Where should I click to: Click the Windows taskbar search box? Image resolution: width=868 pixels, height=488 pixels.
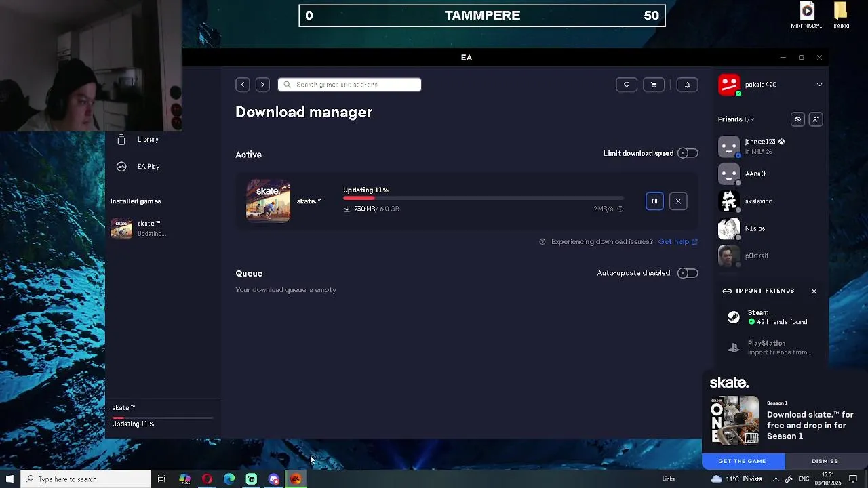tap(85, 479)
